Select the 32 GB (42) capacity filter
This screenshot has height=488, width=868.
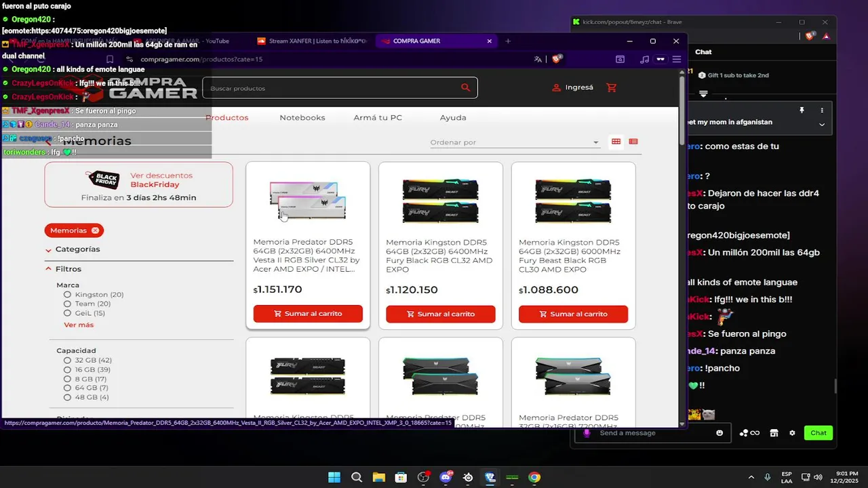(x=87, y=360)
